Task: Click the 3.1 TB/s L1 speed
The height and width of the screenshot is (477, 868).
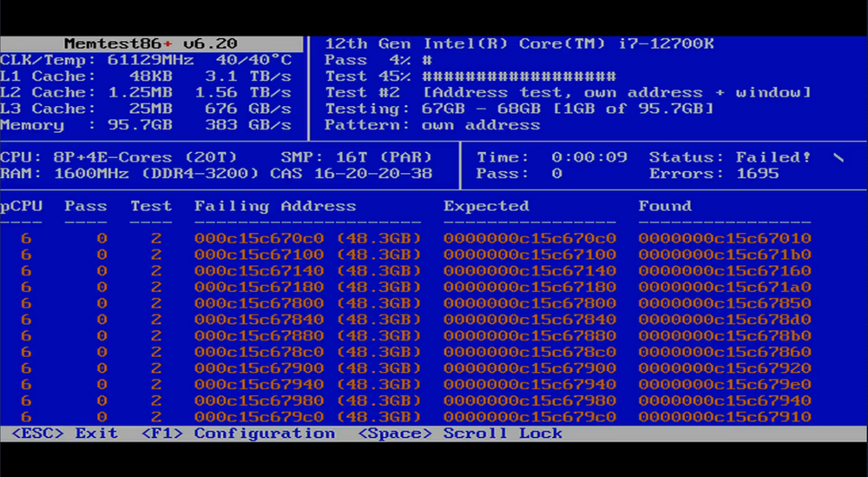Action: tap(248, 76)
